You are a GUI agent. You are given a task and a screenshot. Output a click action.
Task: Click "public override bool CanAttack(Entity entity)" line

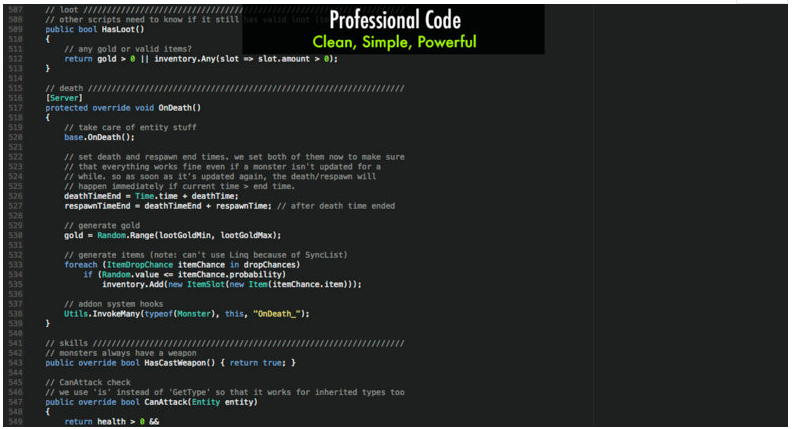151,402
